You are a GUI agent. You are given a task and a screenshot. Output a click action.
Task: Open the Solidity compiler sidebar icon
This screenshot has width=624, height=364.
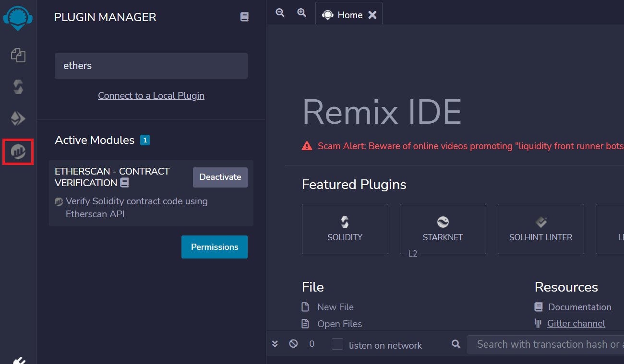tap(18, 87)
